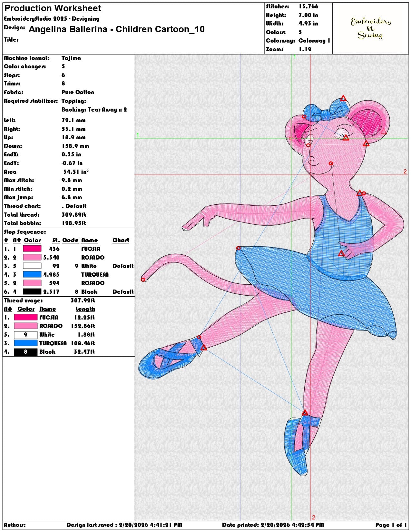The height and width of the screenshot is (532, 411).
Task: Click the Date printed timestamp
Action: (273, 525)
